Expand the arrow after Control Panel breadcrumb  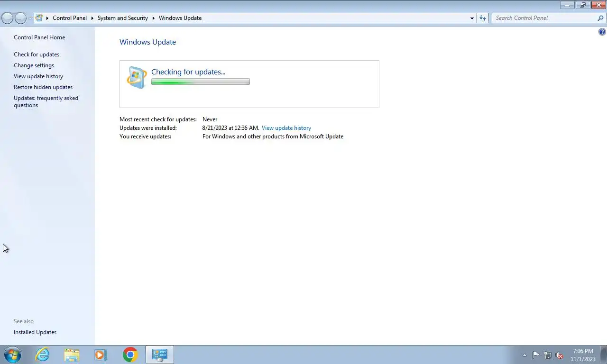click(92, 18)
